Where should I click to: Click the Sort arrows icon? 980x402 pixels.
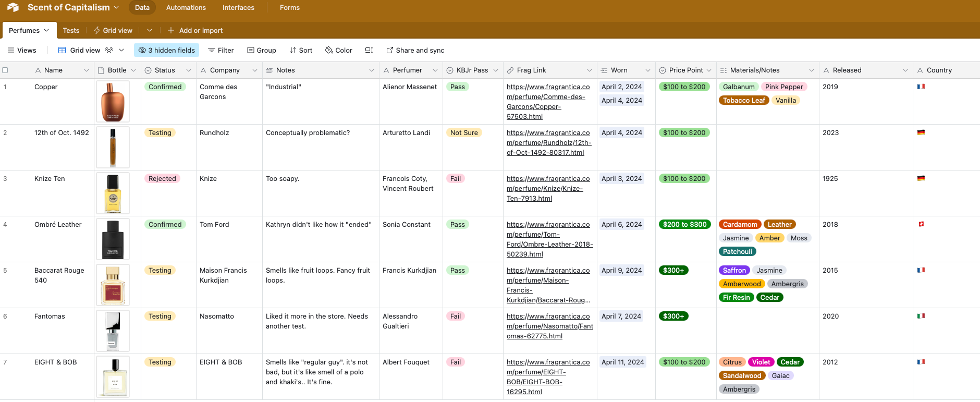tap(293, 50)
